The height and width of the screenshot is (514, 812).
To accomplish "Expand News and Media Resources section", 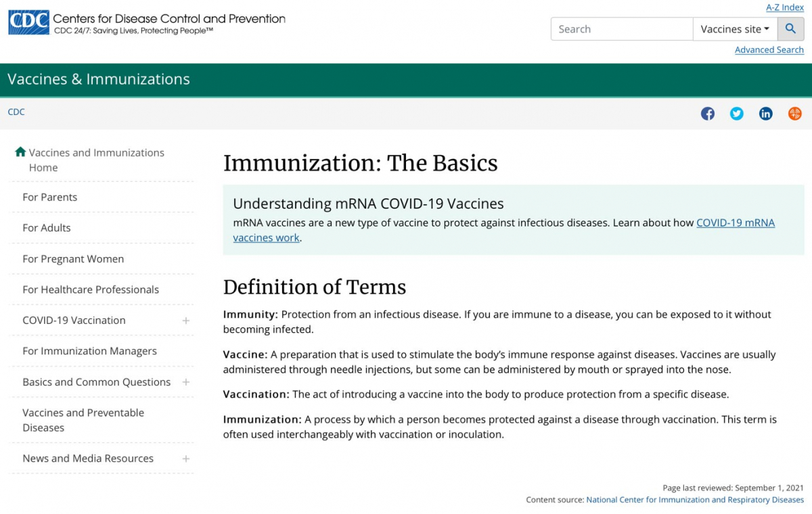I will [186, 459].
